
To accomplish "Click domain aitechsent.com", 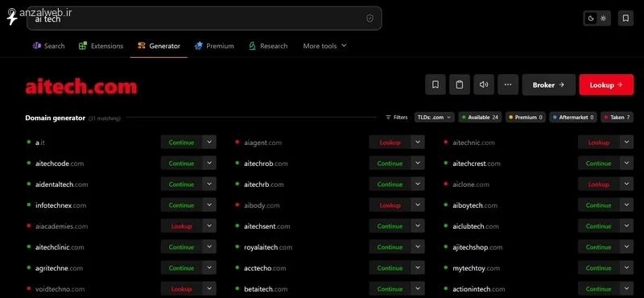I will (x=267, y=226).
